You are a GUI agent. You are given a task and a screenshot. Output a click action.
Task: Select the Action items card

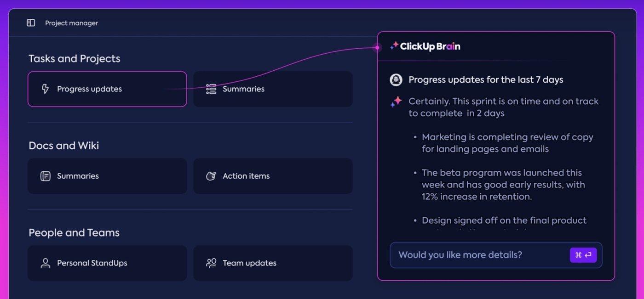point(273,176)
